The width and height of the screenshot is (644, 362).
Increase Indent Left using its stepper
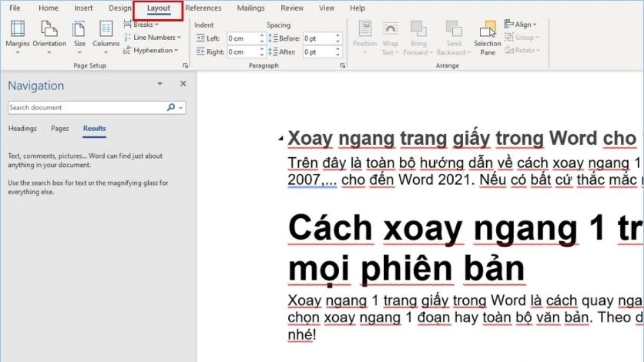click(262, 36)
